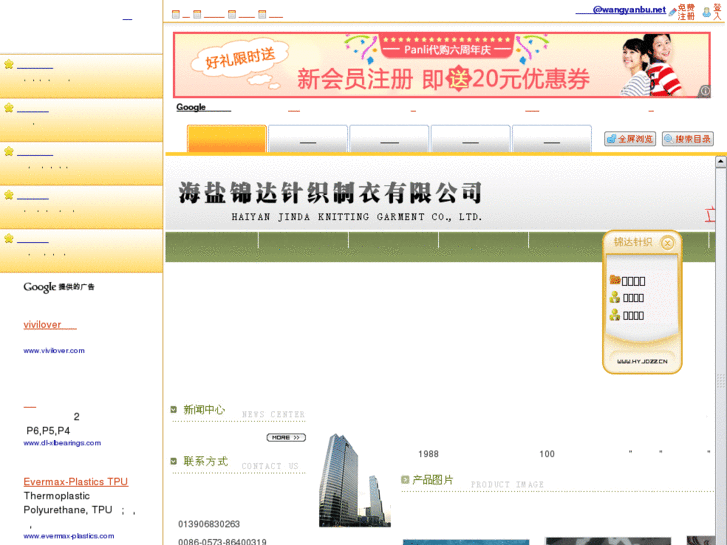Open the Google link below the banner

pos(203,107)
